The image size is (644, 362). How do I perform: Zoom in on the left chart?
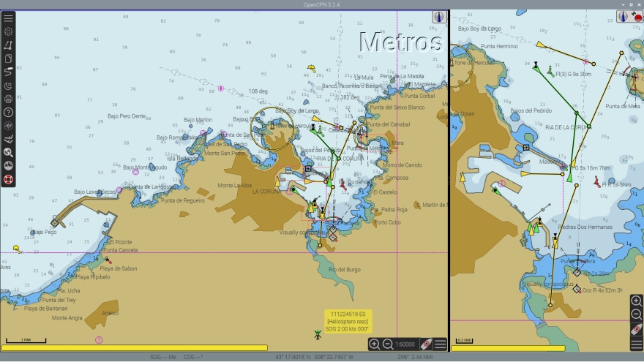[x=374, y=344]
